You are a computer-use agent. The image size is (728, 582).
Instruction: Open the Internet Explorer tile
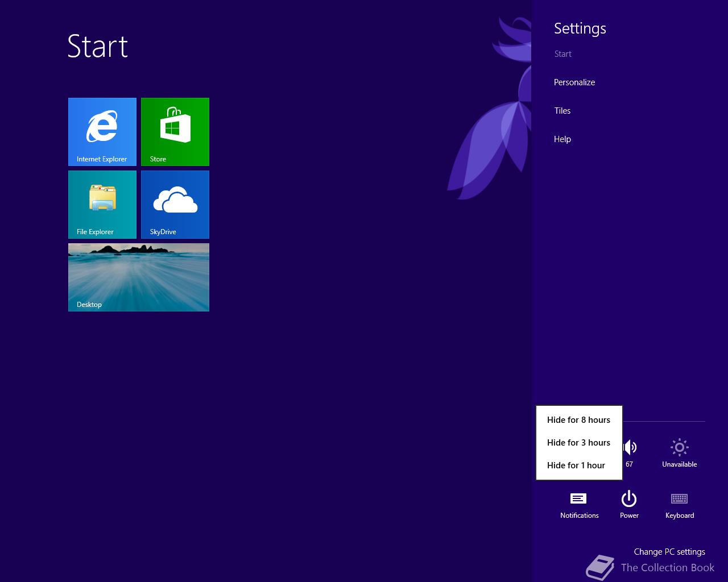coord(102,132)
